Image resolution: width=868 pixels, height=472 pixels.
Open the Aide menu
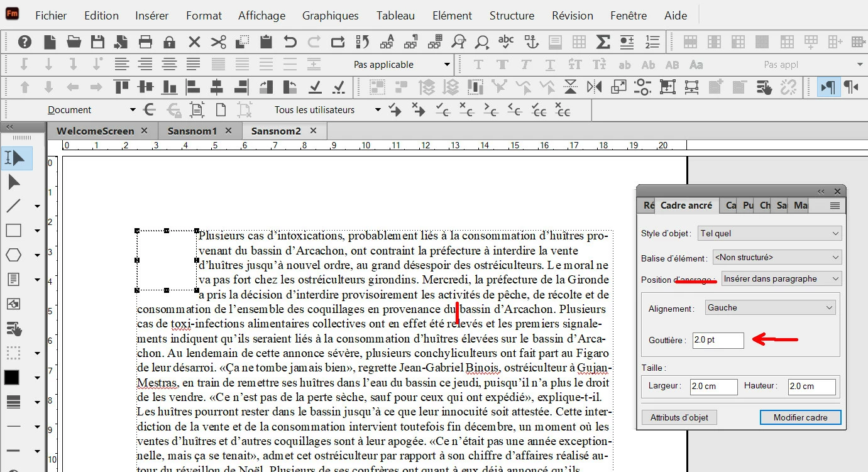click(676, 15)
